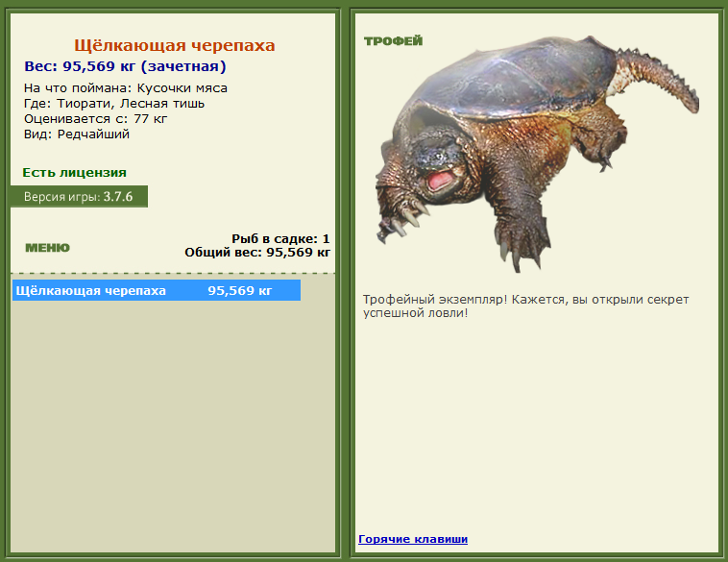Click the Щёлкающая черепаха title heading
The image size is (728, 562).
coord(175,45)
